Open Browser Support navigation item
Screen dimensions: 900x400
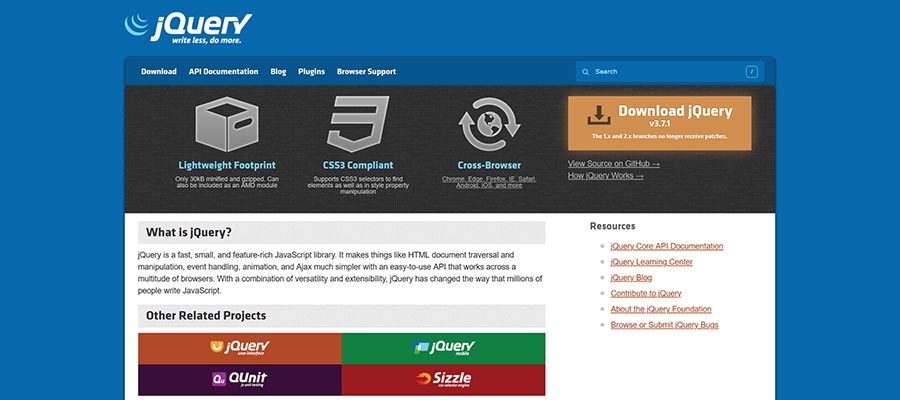366,72
